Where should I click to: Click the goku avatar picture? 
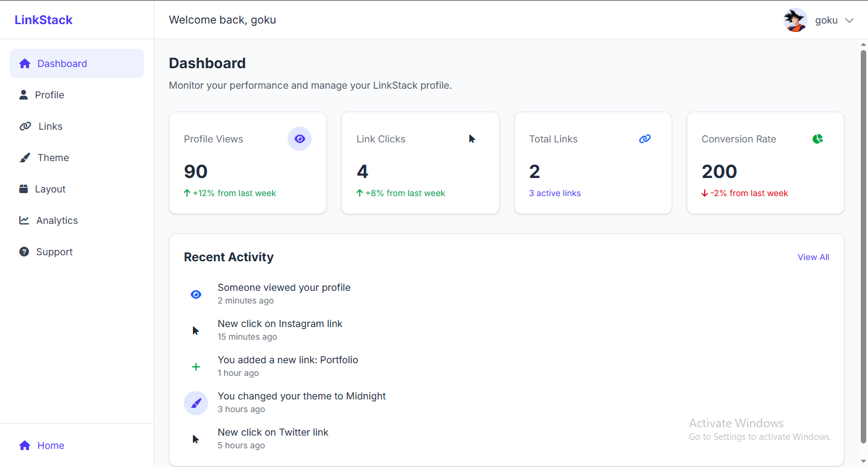point(796,21)
